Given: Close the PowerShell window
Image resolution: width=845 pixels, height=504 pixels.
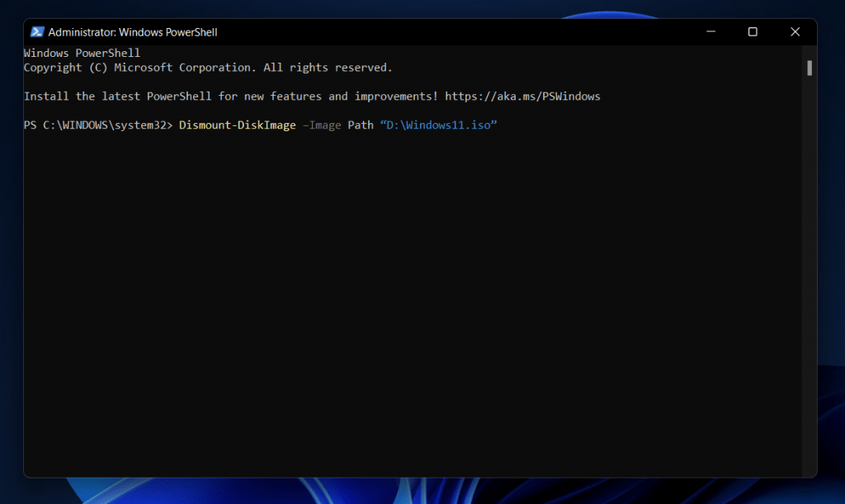Looking at the screenshot, I should pos(795,31).
